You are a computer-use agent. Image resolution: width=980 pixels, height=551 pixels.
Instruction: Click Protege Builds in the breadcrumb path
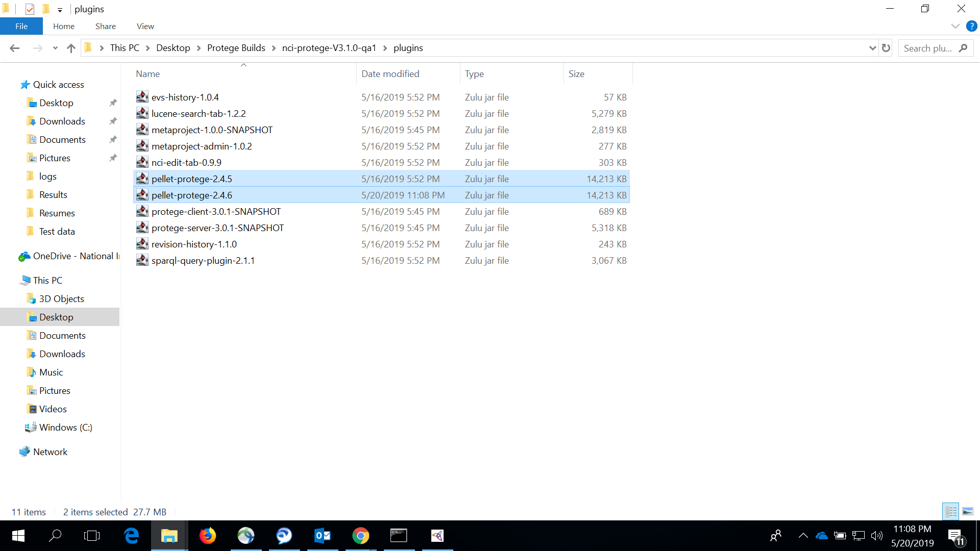[x=236, y=48]
